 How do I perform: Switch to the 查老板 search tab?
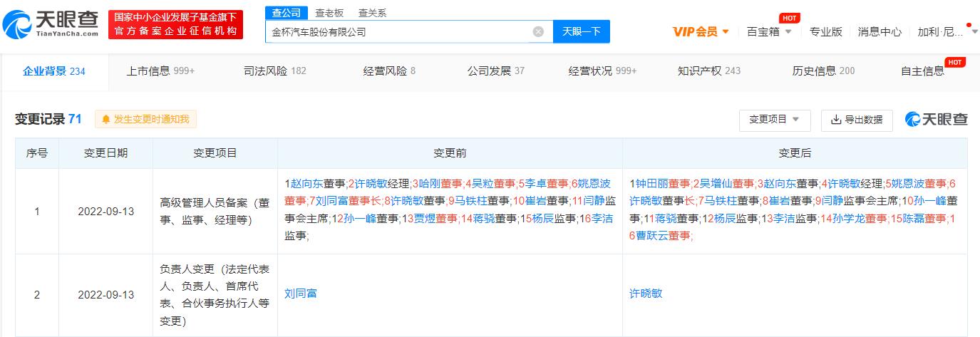(329, 13)
